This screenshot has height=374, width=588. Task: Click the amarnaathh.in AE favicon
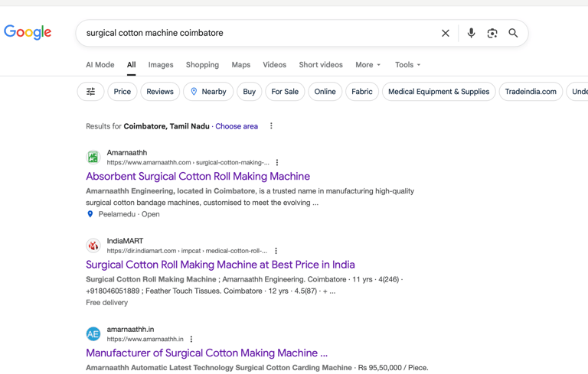[93, 334]
